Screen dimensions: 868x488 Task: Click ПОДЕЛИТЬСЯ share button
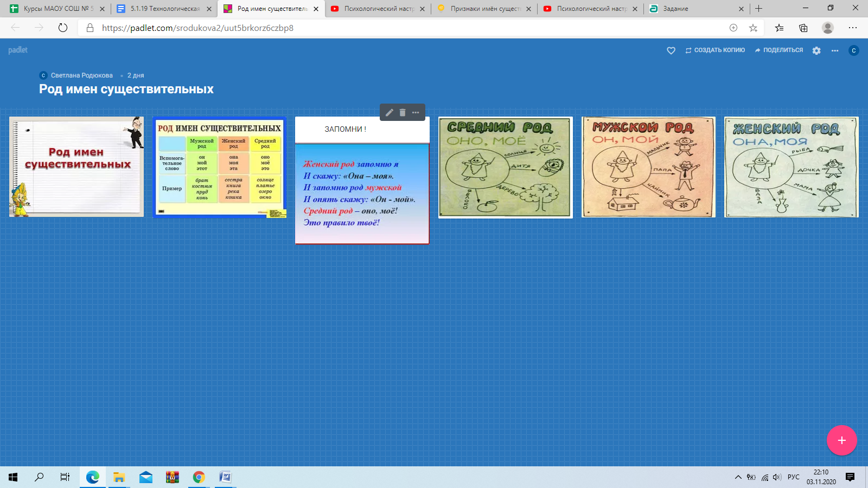coord(778,50)
